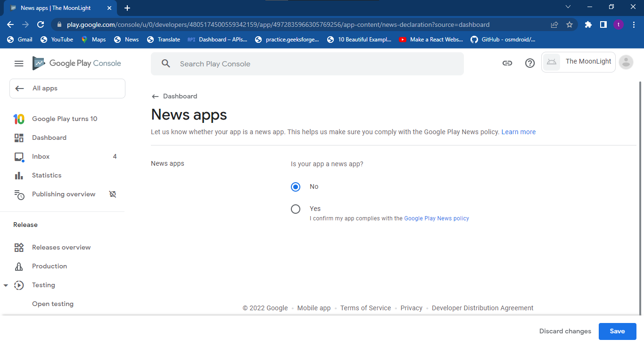The height and width of the screenshot is (347, 644).
Task: Click the Google Play turns 10 icon
Action: click(x=19, y=119)
